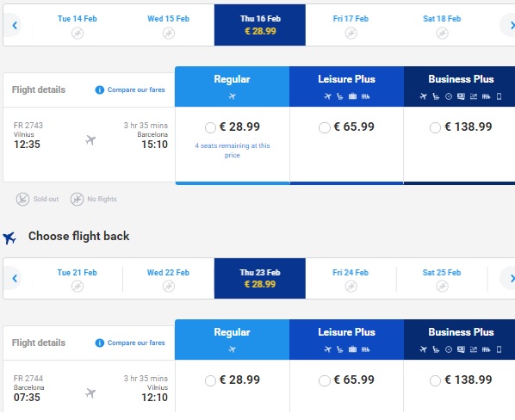Click the outbound Business Plus fare header
Image resolution: width=515 pixels, height=420 pixels.
coord(460,87)
